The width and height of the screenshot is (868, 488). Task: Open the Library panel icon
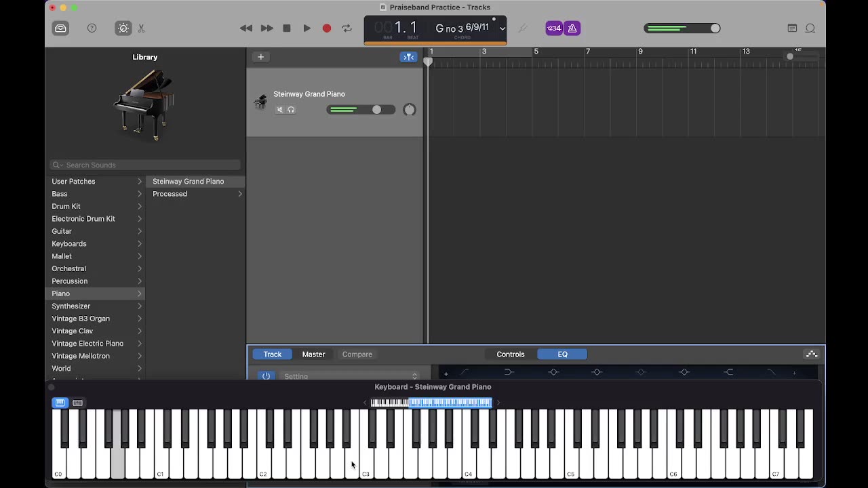pyautogui.click(x=60, y=28)
